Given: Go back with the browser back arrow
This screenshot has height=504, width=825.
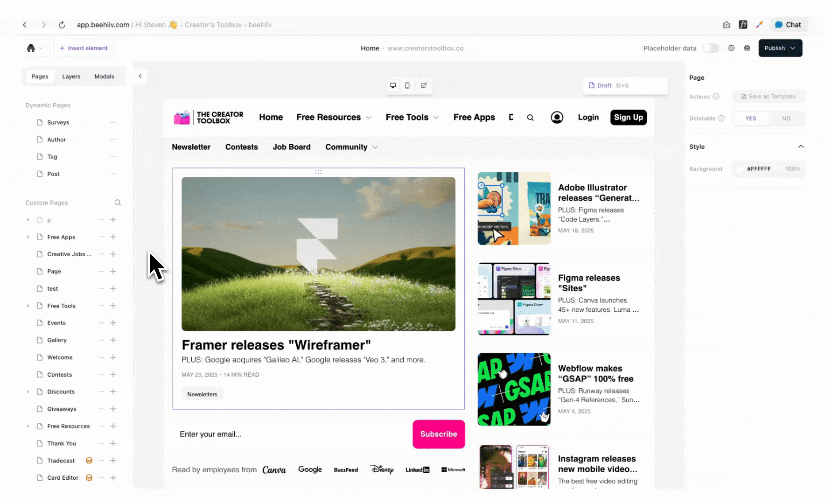Looking at the screenshot, I should click(25, 25).
